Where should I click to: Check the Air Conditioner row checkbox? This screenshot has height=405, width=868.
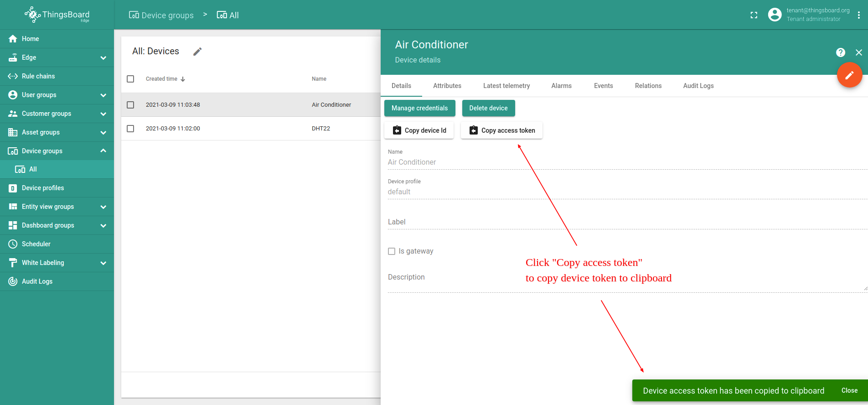(130, 105)
